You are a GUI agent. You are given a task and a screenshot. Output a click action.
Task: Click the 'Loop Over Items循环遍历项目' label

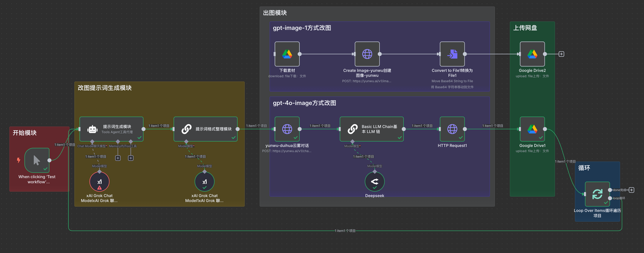[x=597, y=213]
